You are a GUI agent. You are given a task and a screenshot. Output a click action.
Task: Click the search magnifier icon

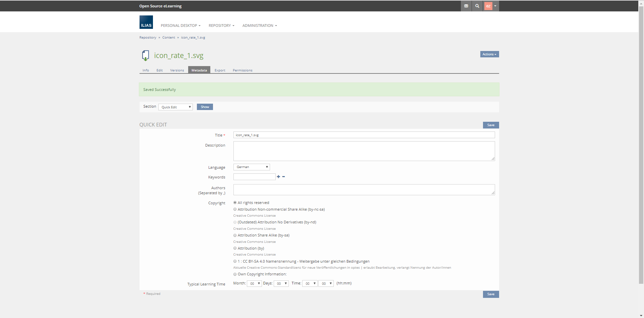(x=477, y=6)
